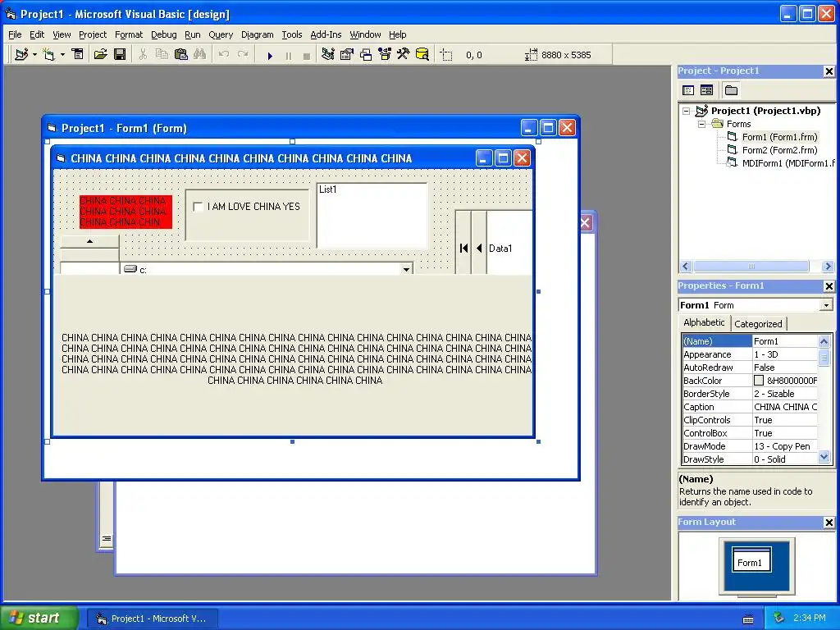This screenshot has height=630, width=840.
Task: Open the Toolbox hammer-and-wrench icon
Action: 404,54
